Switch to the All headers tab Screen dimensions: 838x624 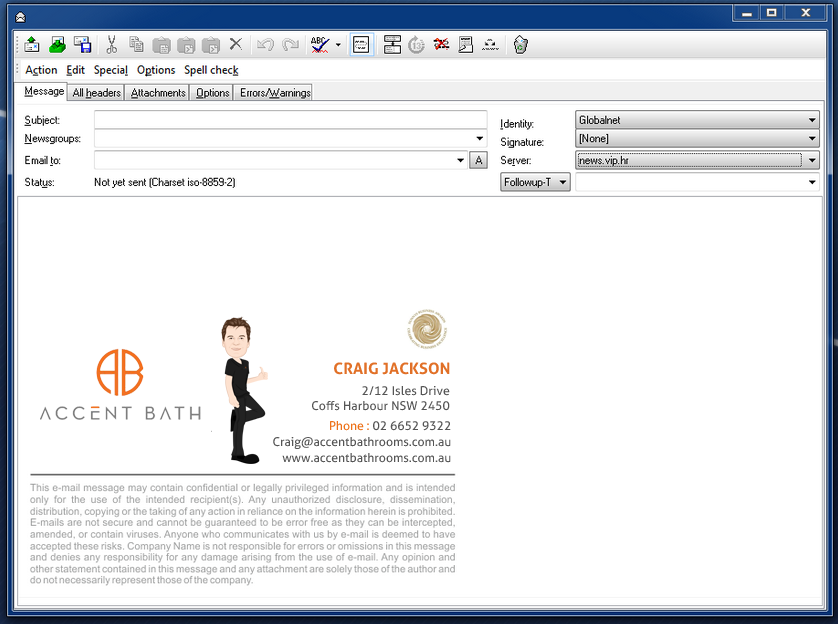click(x=96, y=92)
